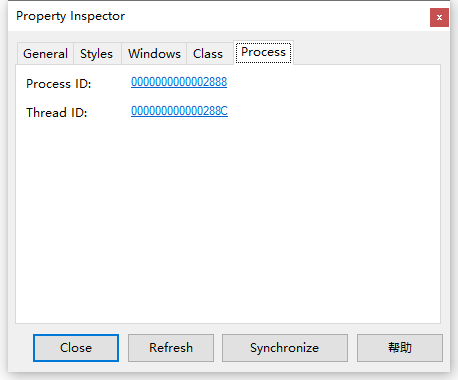The height and width of the screenshot is (380, 458).
Task: Close dialog with the red X button
Action: pyautogui.click(x=439, y=17)
